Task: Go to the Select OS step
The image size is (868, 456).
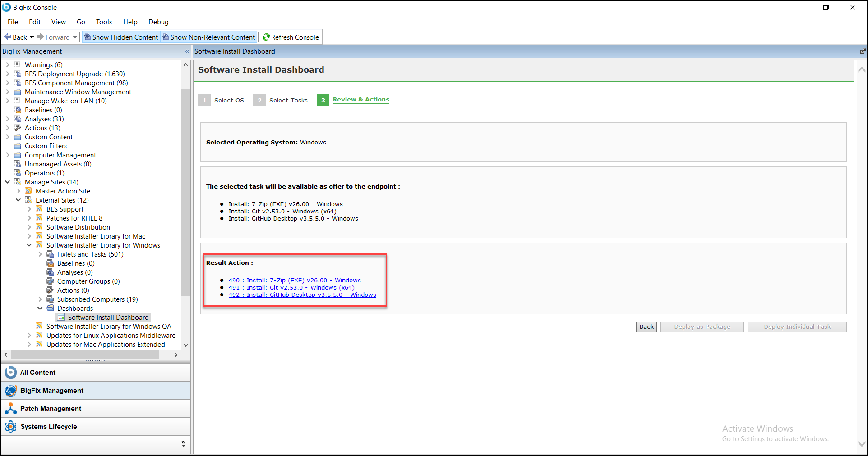Action: 221,100
